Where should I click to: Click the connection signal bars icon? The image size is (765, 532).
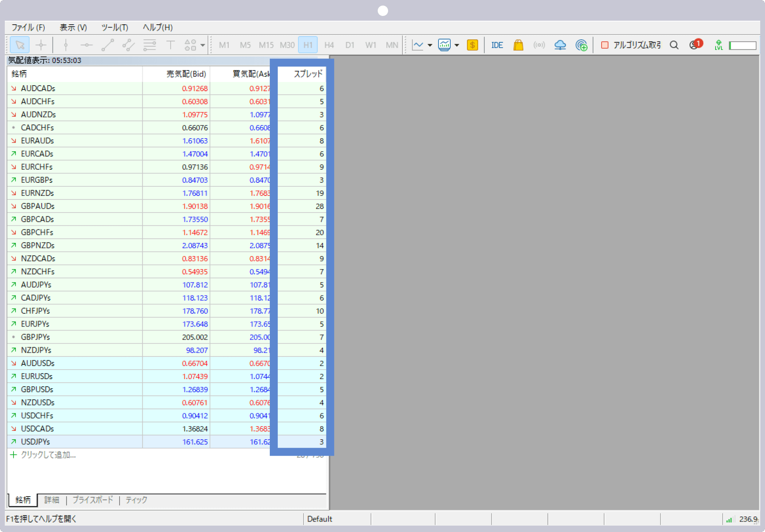(729, 519)
